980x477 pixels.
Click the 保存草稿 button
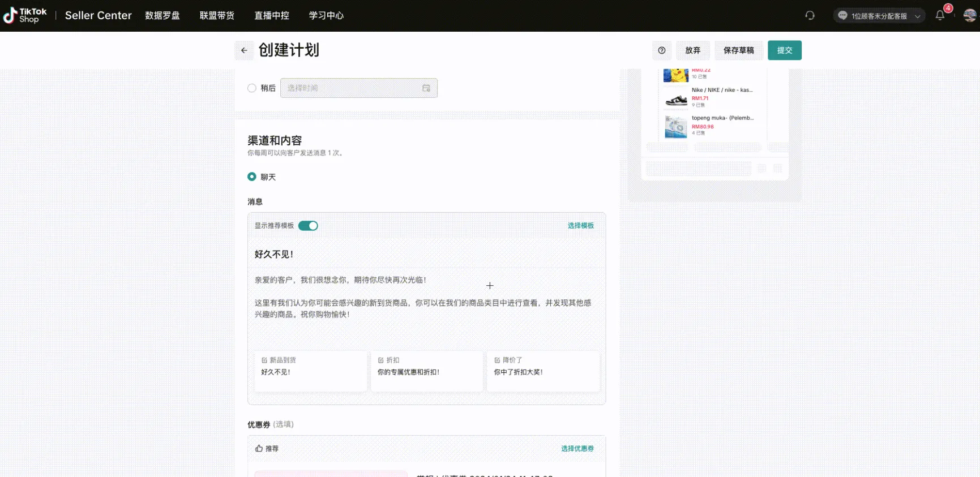click(739, 50)
